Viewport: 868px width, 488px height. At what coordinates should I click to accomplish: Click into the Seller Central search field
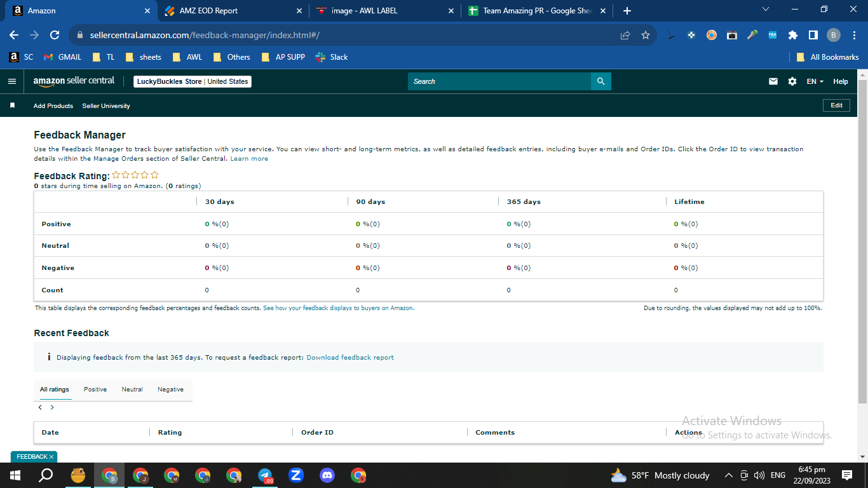point(499,81)
